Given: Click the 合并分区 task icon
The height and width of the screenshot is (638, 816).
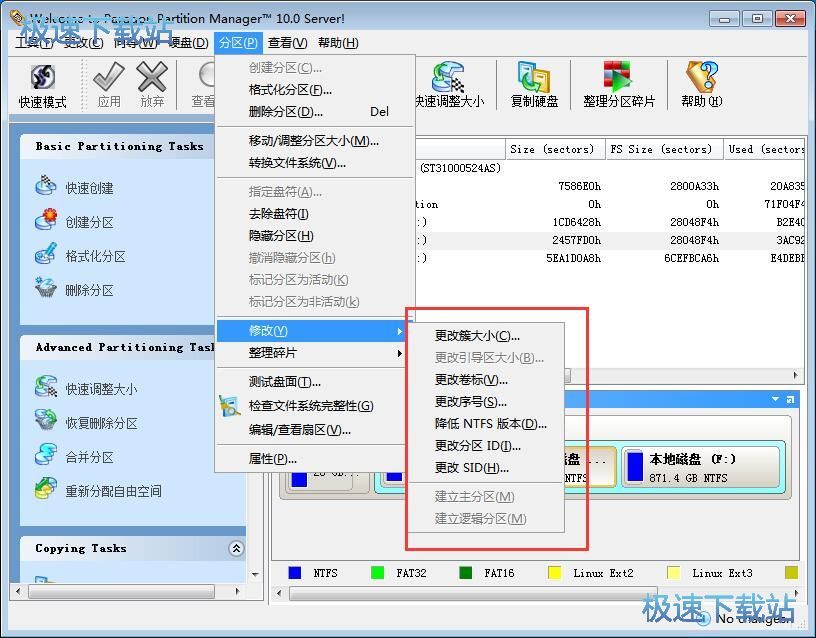Looking at the screenshot, I should tap(46, 455).
